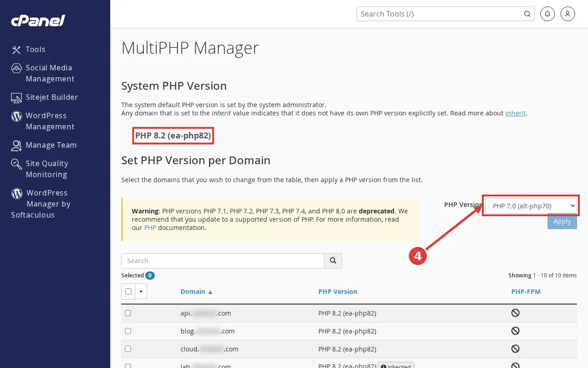The height and width of the screenshot is (368, 588).
Task: Click PHP-FPM disabled icon for blog domain
Action: (515, 331)
